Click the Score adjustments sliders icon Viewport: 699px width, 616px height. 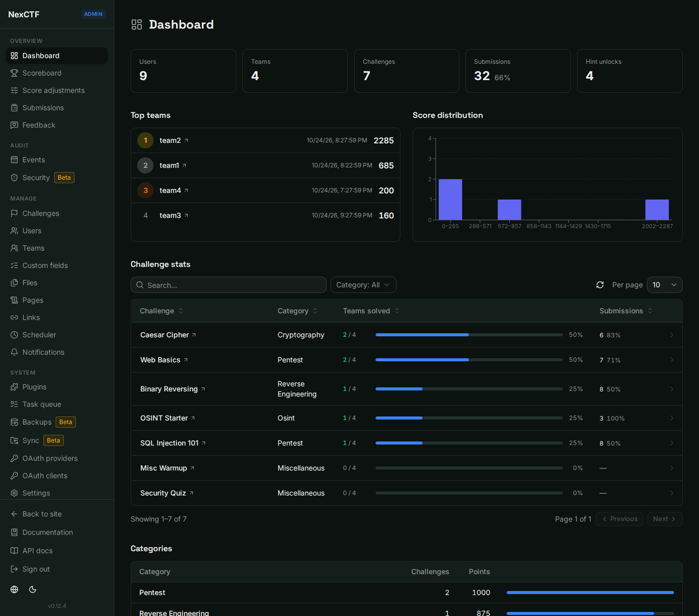(14, 90)
